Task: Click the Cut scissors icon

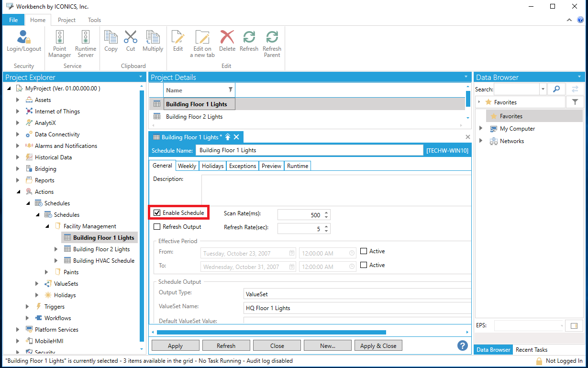Action: 131,38
